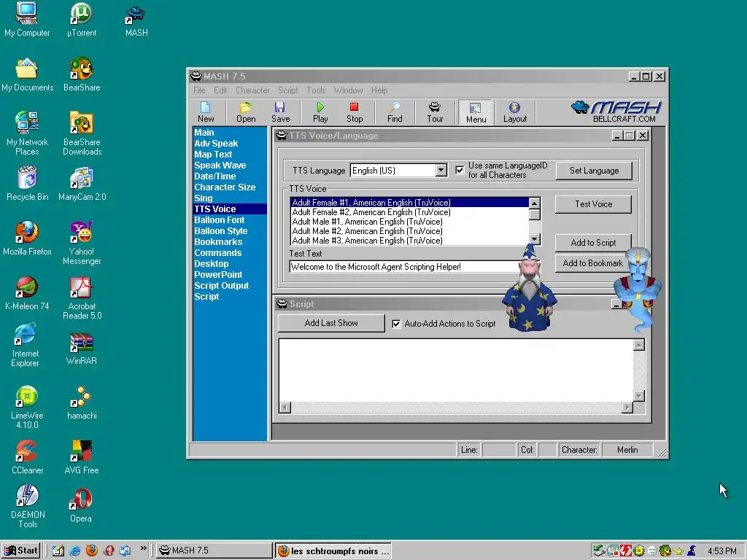
Task: Open Script Output in the sidebar
Action: 221,286
